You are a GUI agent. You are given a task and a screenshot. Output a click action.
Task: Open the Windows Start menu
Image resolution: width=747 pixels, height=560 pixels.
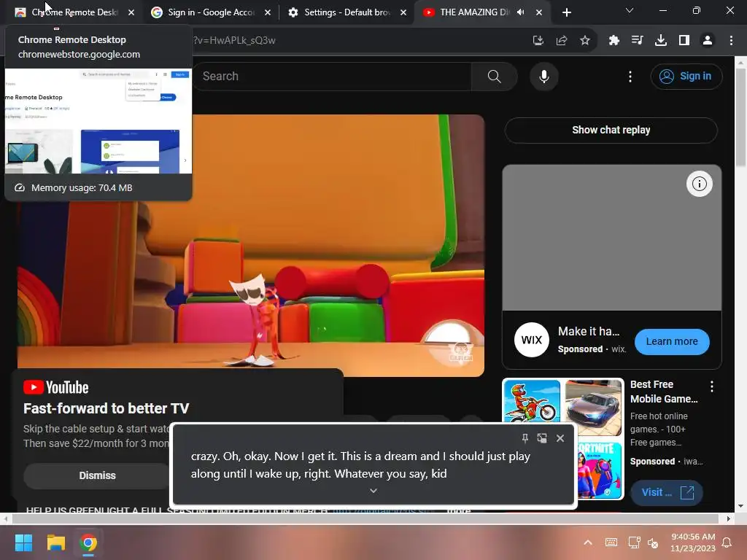point(23,542)
